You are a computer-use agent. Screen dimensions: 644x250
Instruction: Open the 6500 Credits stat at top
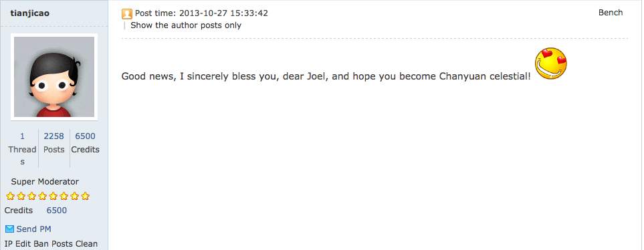point(85,142)
